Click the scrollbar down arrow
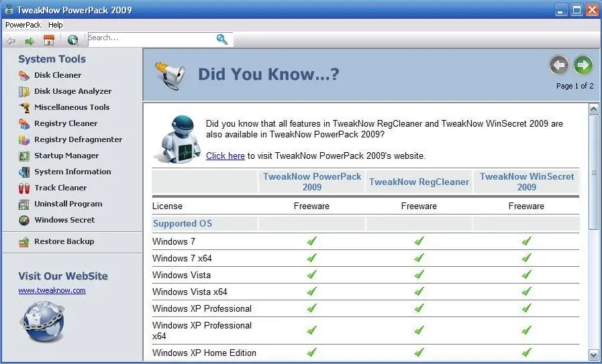 point(593,355)
